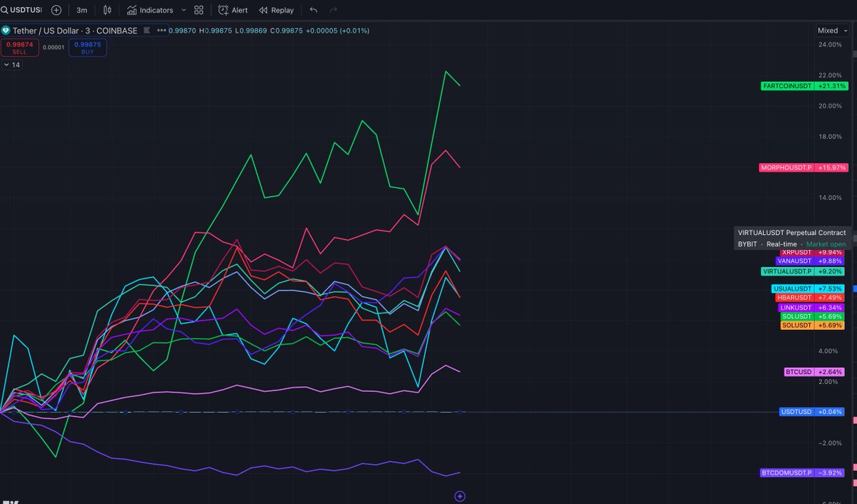Open the Mixed price scale dropdown

(x=832, y=31)
